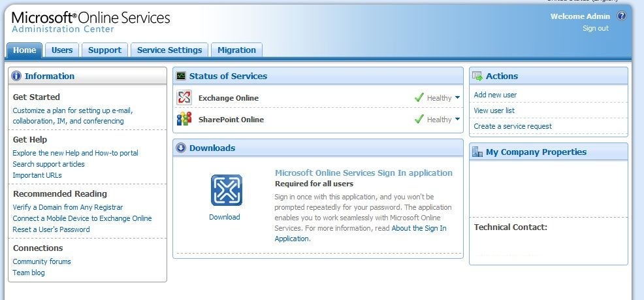Click the Get Started heading
This screenshot has width=644, height=300.
point(36,97)
